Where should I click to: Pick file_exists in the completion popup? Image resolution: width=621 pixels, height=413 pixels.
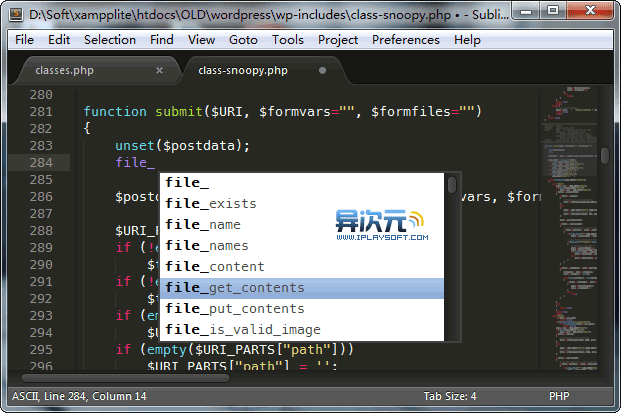click(x=211, y=204)
